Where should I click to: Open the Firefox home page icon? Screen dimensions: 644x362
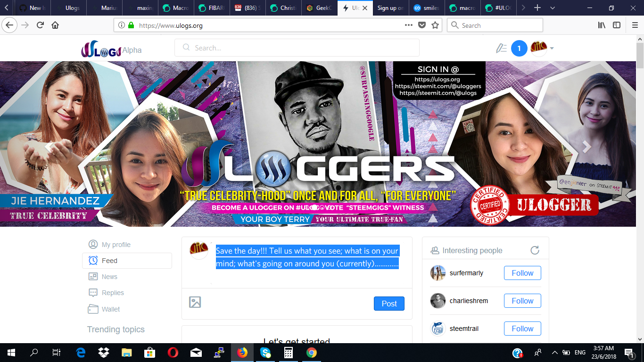(x=56, y=25)
